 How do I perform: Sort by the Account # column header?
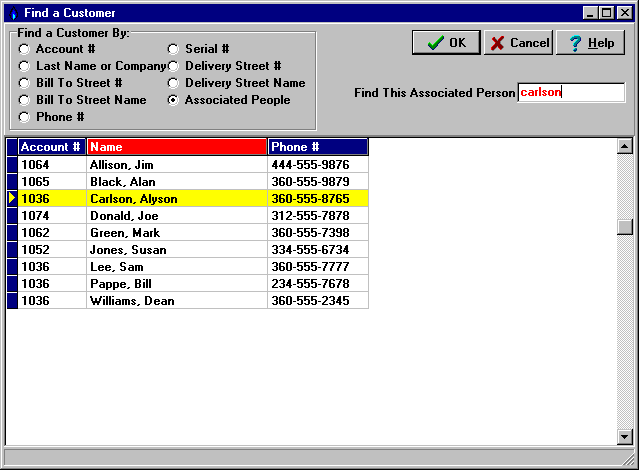click(51, 147)
